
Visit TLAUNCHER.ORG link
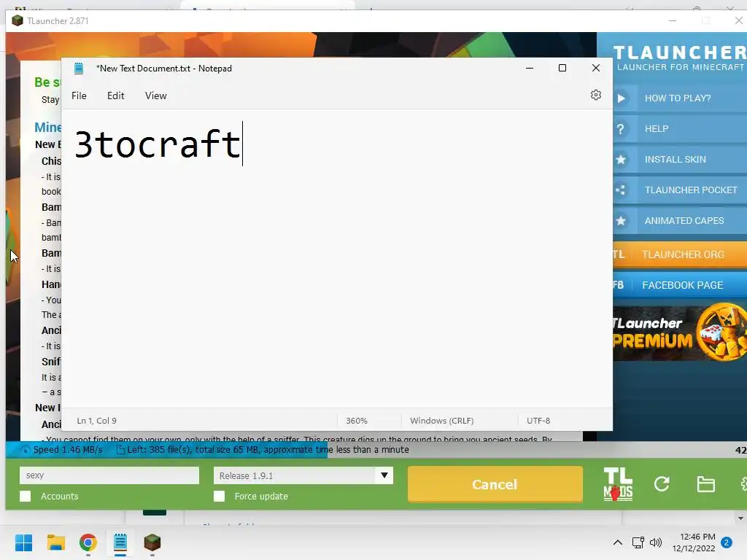680,254
